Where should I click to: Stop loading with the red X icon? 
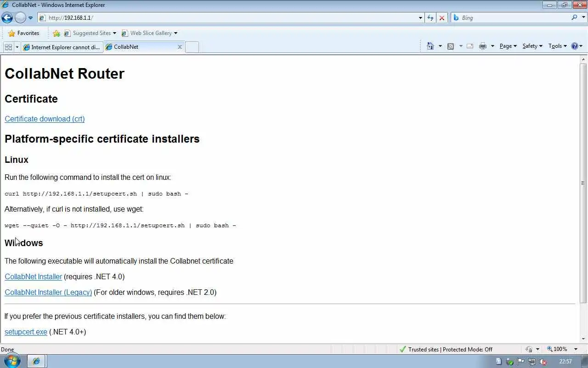(x=442, y=17)
